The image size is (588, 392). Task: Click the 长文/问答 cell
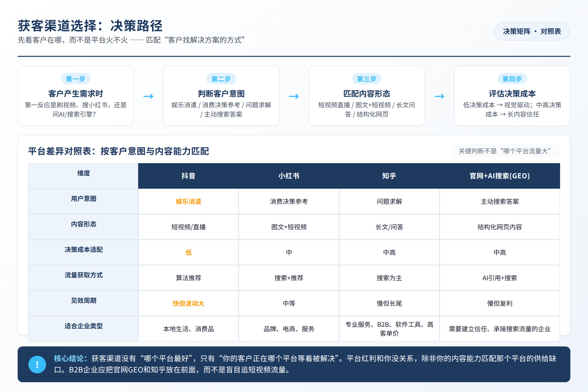(x=389, y=227)
